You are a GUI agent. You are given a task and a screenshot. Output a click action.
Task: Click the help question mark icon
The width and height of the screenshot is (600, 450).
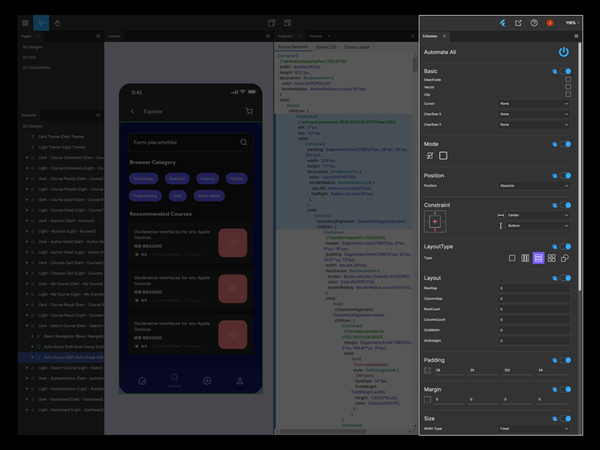(x=534, y=22)
